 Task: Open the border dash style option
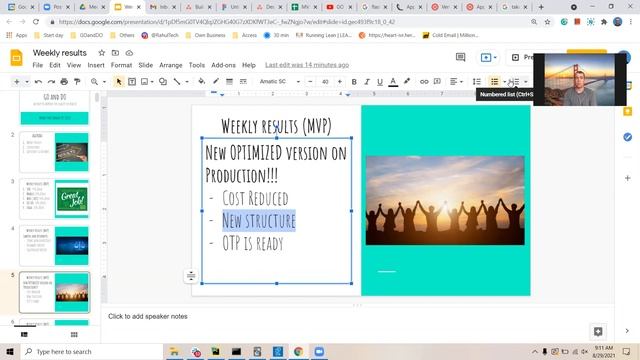point(243,82)
